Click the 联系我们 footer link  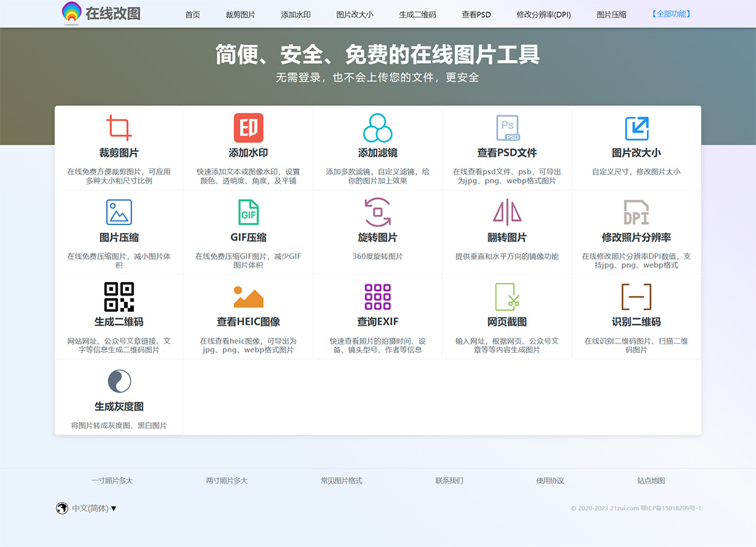tap(448, 480)
